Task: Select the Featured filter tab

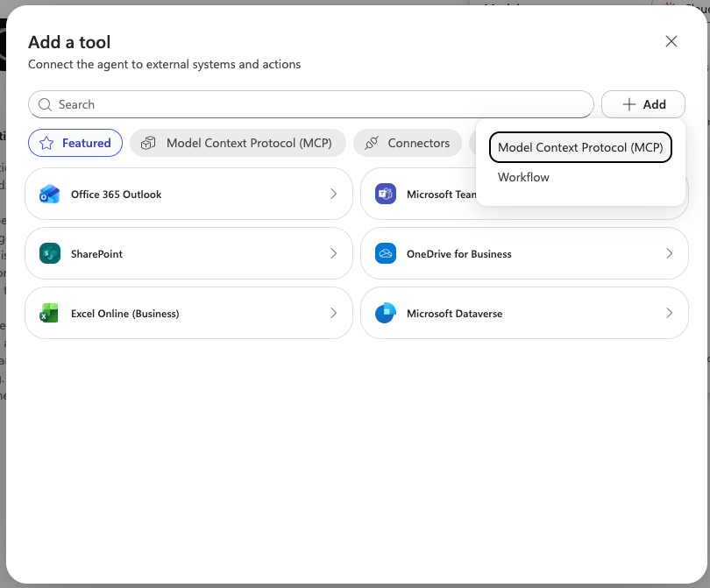Action: click(x=75, y=143)
